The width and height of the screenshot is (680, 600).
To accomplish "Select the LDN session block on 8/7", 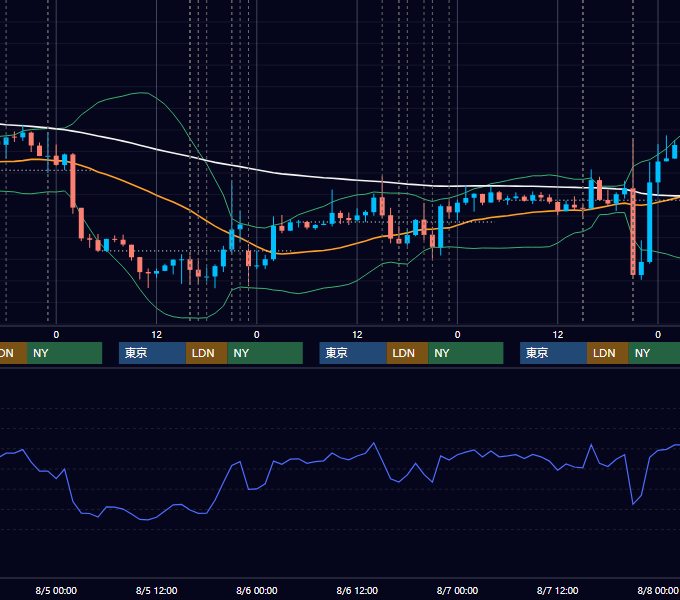I will click(x=608, y=353).
